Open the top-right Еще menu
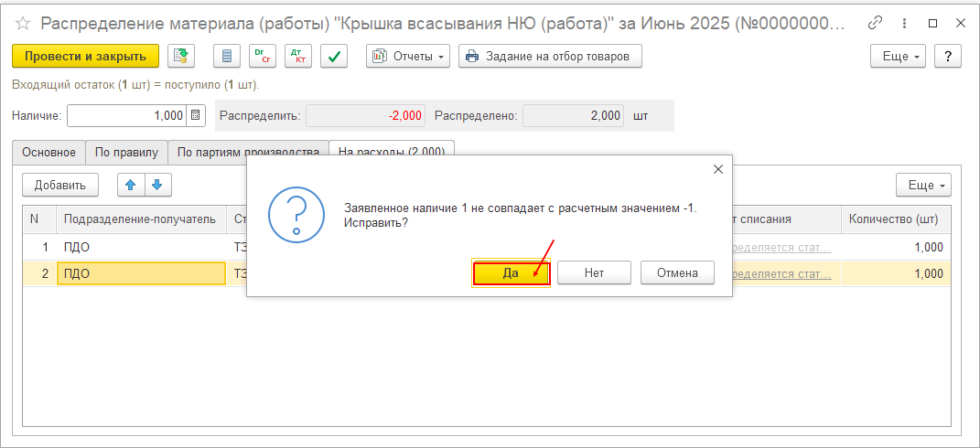Image resolution: width=980 pixels, height=448 pixels. pos(898,57)
